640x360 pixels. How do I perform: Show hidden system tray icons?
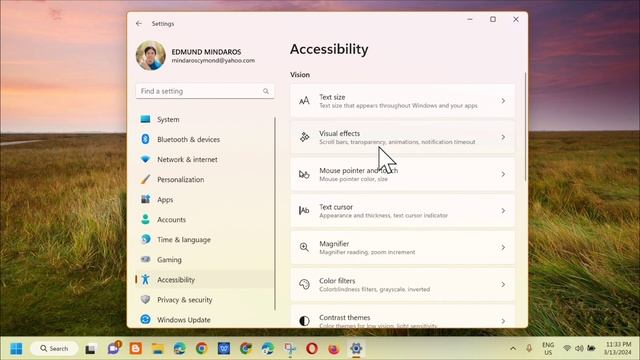pos(513,349)
